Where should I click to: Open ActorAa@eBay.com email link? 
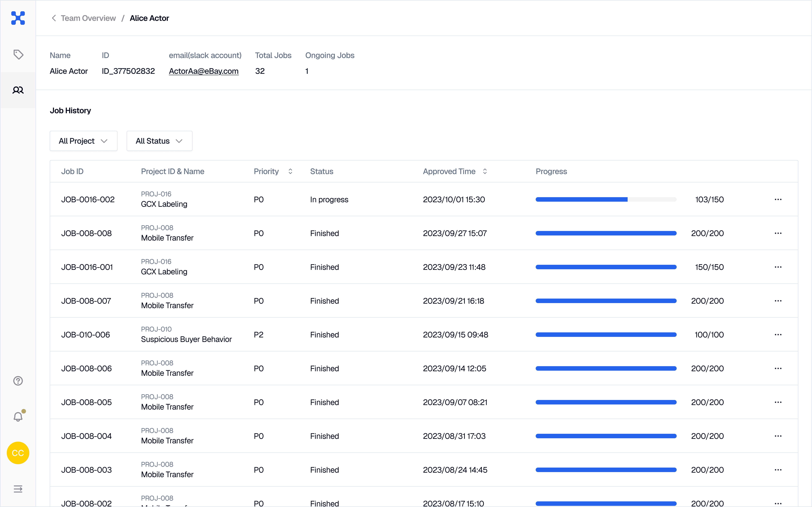point(204,71)
